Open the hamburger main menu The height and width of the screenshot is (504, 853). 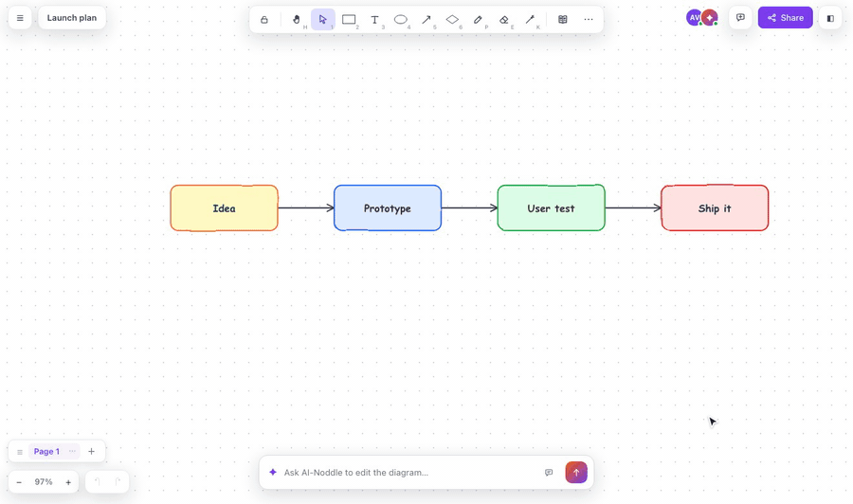click(x=20, y=18)
